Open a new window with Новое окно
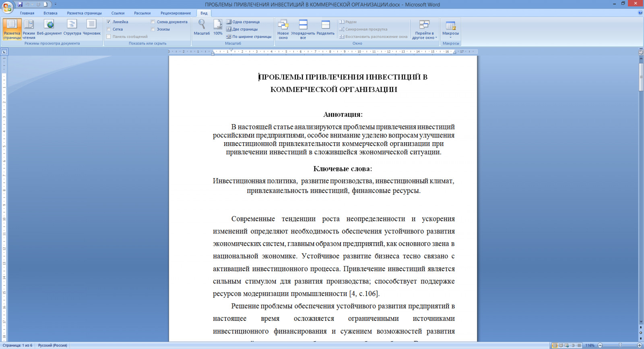644x349 pixels. (x=283, y=29)
